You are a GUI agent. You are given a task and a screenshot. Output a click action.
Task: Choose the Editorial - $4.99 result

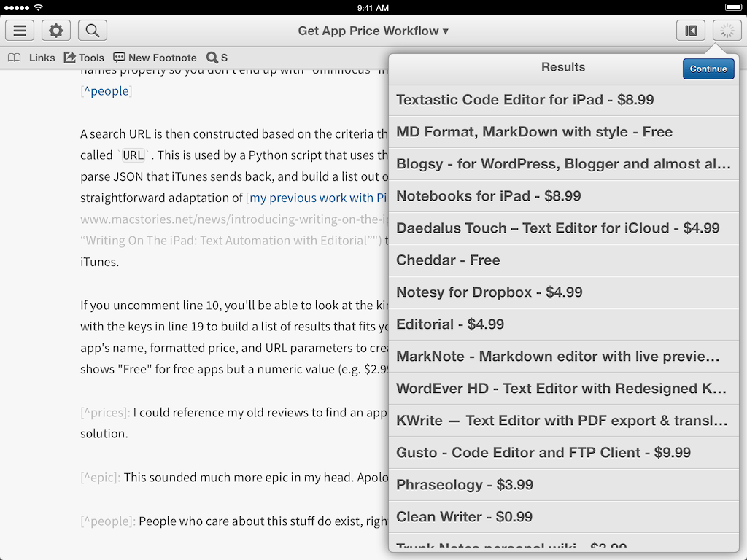(564, 324)
